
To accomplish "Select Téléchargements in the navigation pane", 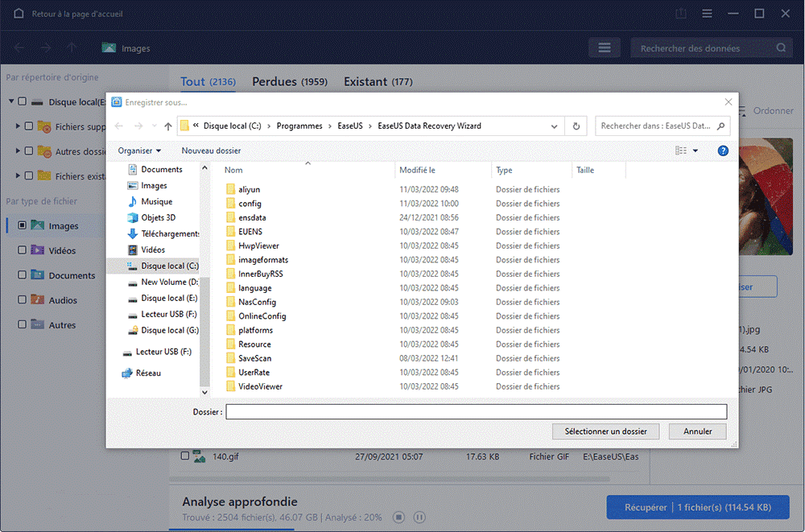I will [x=170, y=233].
